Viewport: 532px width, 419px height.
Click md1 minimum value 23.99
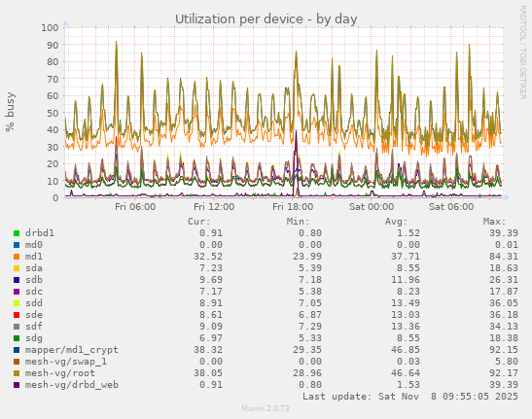point(307,257)
